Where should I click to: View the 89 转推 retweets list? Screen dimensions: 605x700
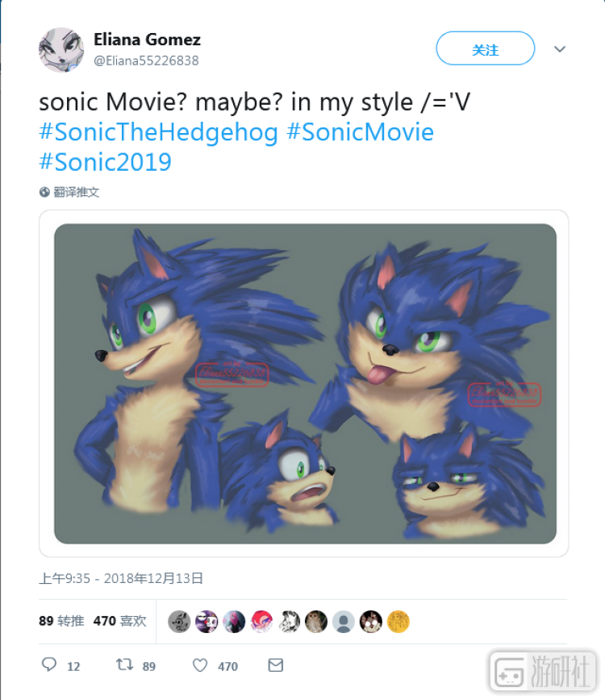click(x=61, y=621)
